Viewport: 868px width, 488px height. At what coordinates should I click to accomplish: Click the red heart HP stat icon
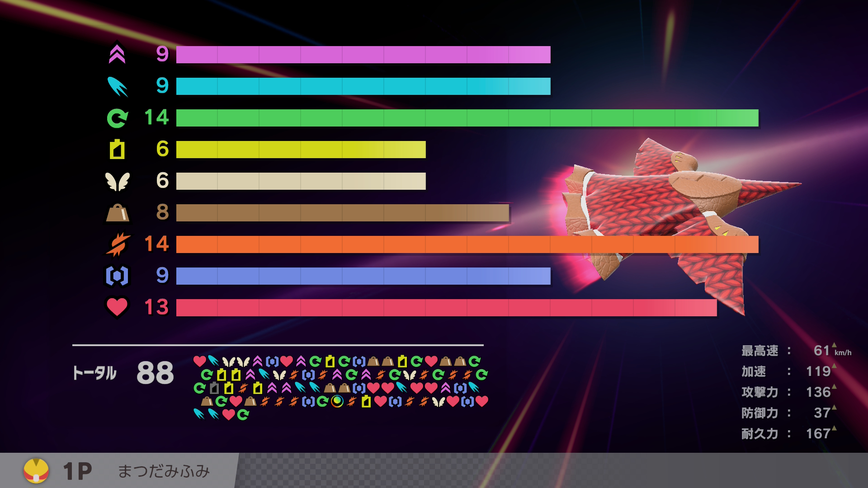coord(117,307)
